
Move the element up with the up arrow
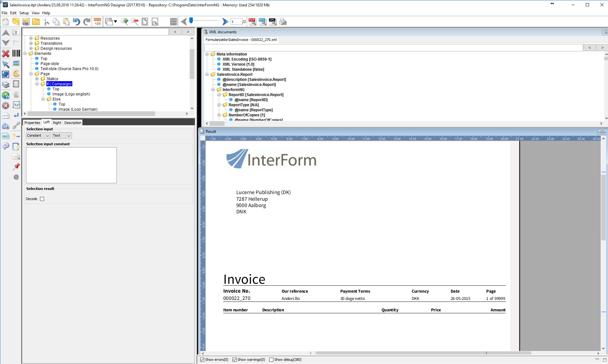[x=6, y=32]
